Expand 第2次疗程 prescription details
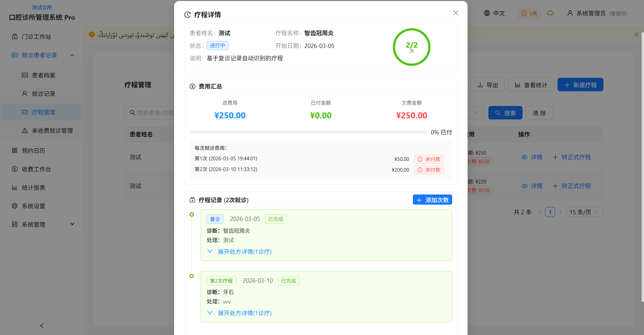This screenshot has width=644, height=335. point(244,313)
